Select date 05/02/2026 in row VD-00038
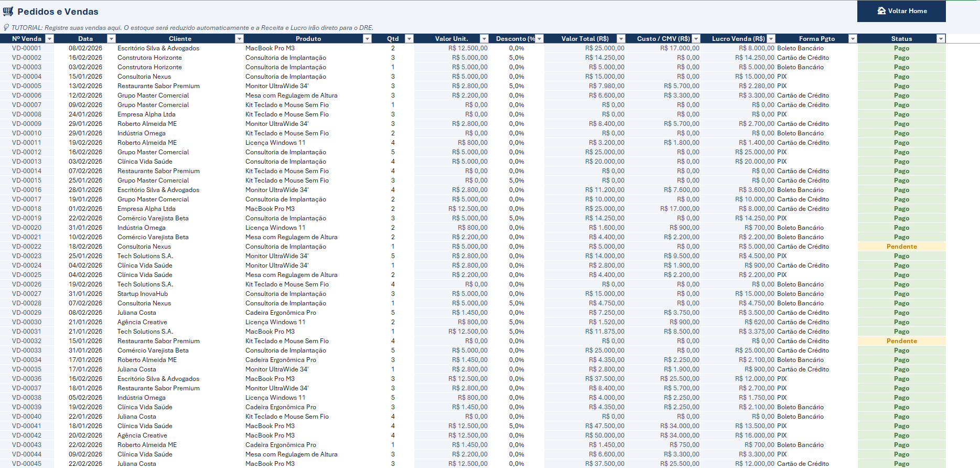 tap(85, 398)
